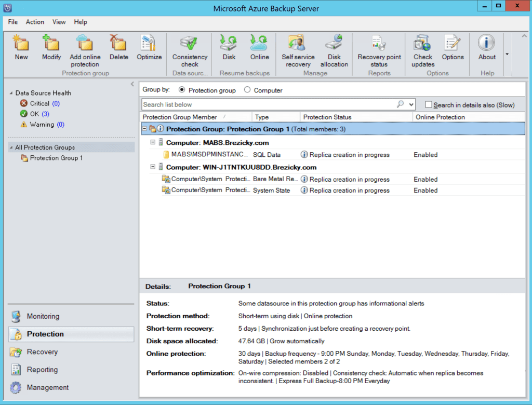Open the Action menu

(x=35, y=22)
